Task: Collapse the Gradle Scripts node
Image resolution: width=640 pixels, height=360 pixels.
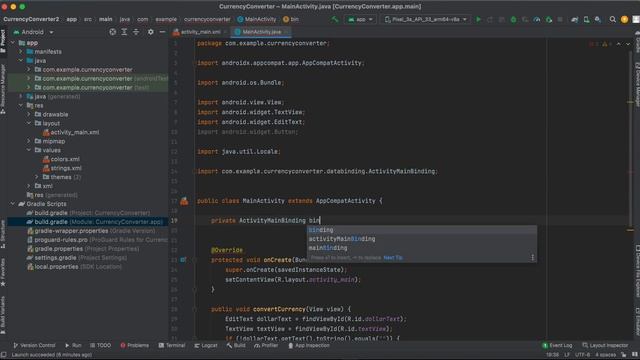Action: pyautogui.click(x=13, y=204)
